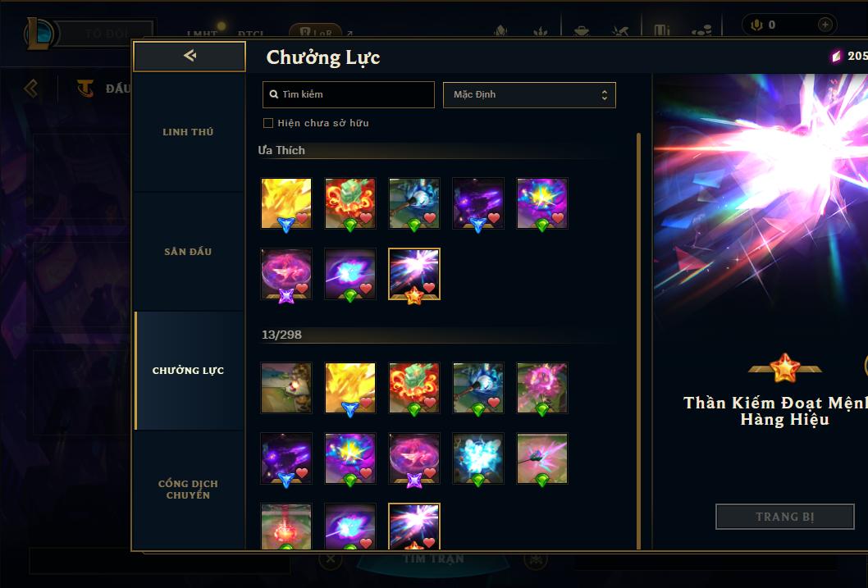Image resolution: width=868 pixels, height=588 pixels.
Task: Open the Sân Đấu tab
Action: coord(188,252)
